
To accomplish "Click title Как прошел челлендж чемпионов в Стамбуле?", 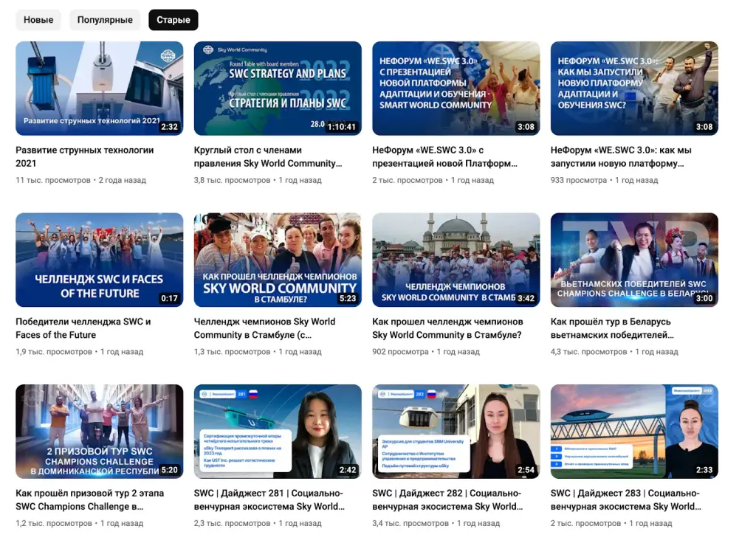I will [x=447, y=328].
